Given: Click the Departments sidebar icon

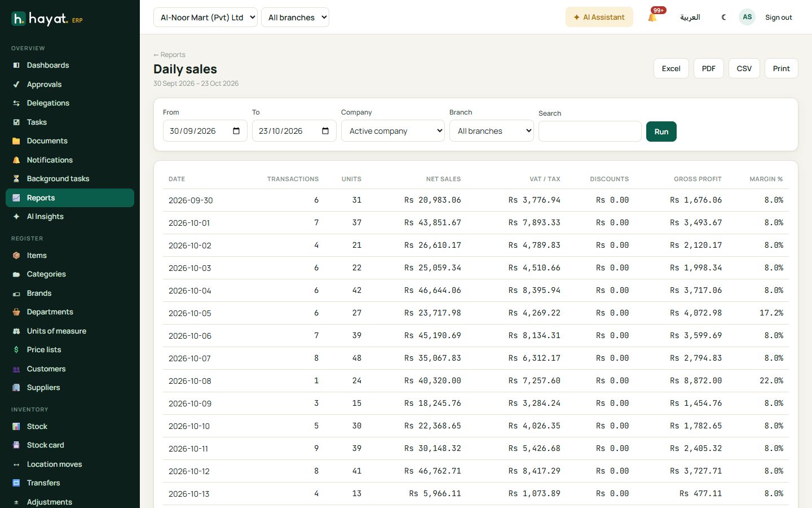Looking at the screenshot, I should pyautogui.click(x=16, y=312).
